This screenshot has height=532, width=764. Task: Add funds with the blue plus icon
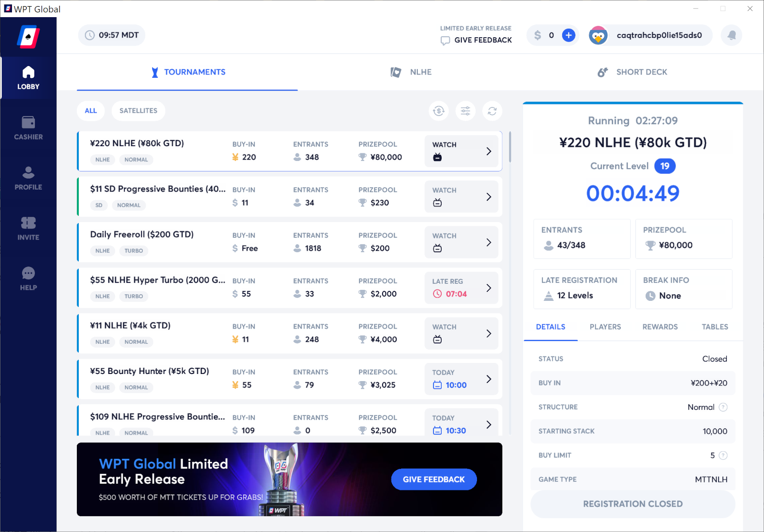[568, 35]
